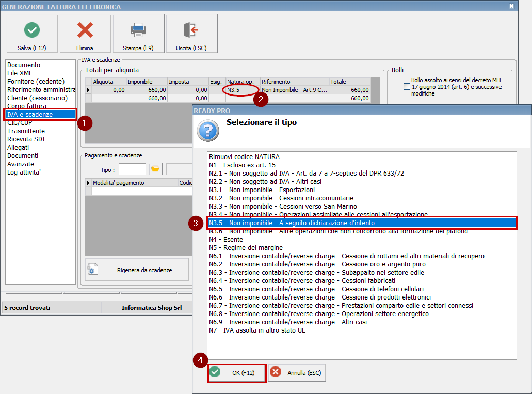Click the Stampa (F9) printer button
532x394 pixels.
coord(138,34)
